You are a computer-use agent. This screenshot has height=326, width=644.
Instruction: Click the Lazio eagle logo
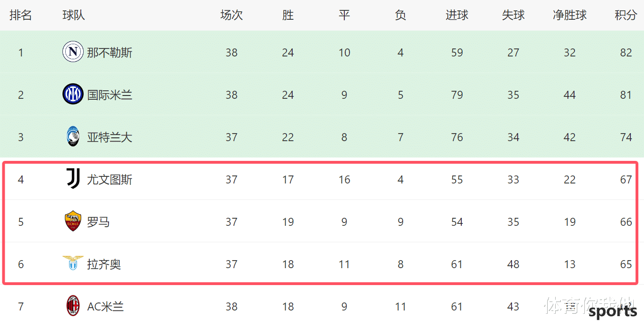click(x=73, y=263)
